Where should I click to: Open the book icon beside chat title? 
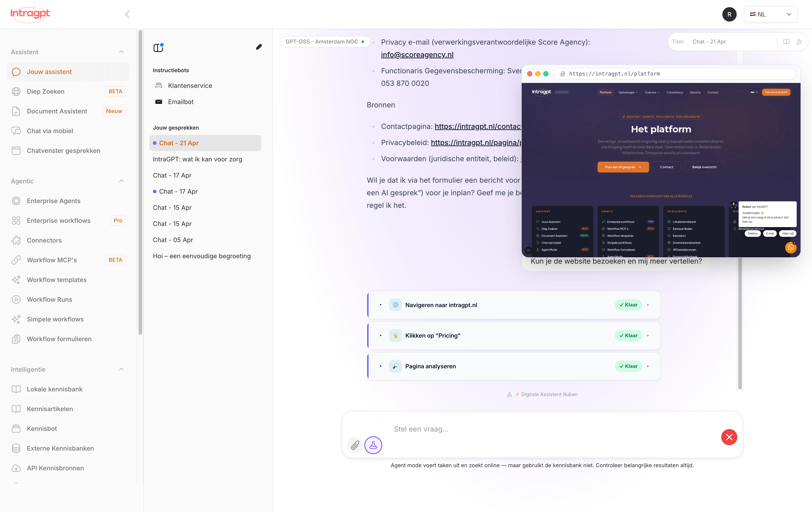(x=786, y=42)
